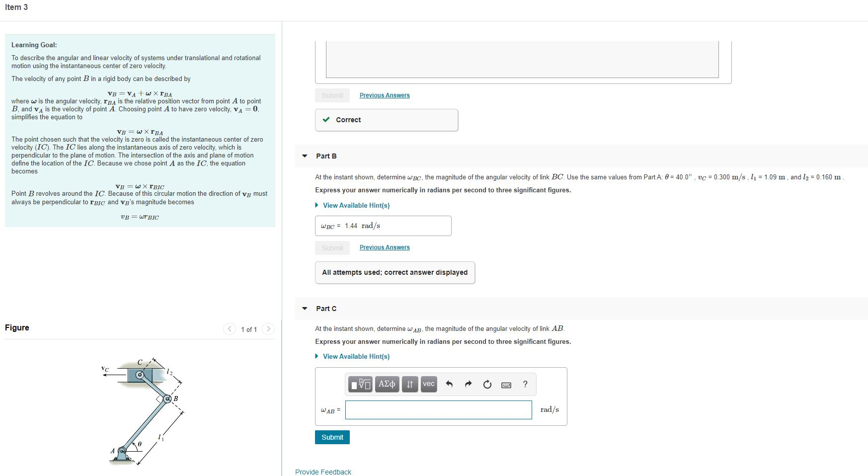
Task: Reset the answer field with the refresh icon
Action: coord(486,384)
